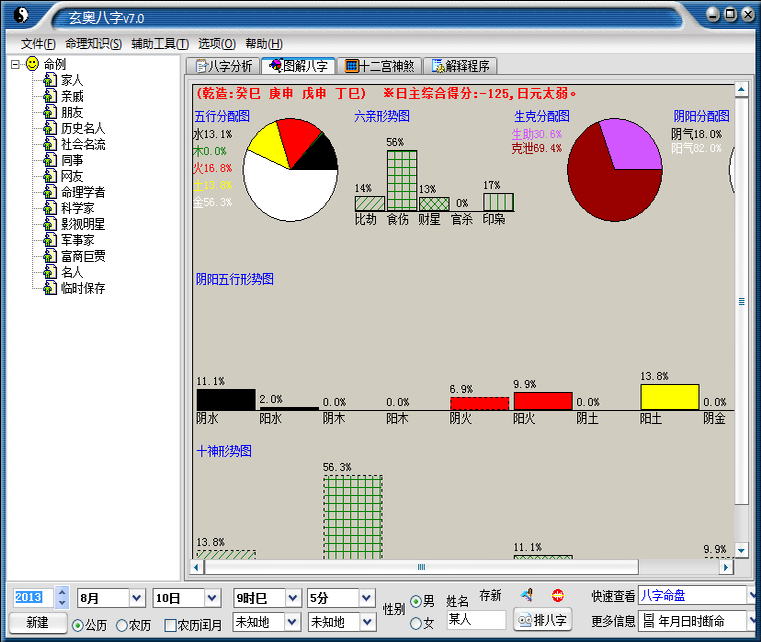Viewport: 761px width, 642px height.
Task: Enable the 农历闰月 checkbox
Action: point(170,625)
